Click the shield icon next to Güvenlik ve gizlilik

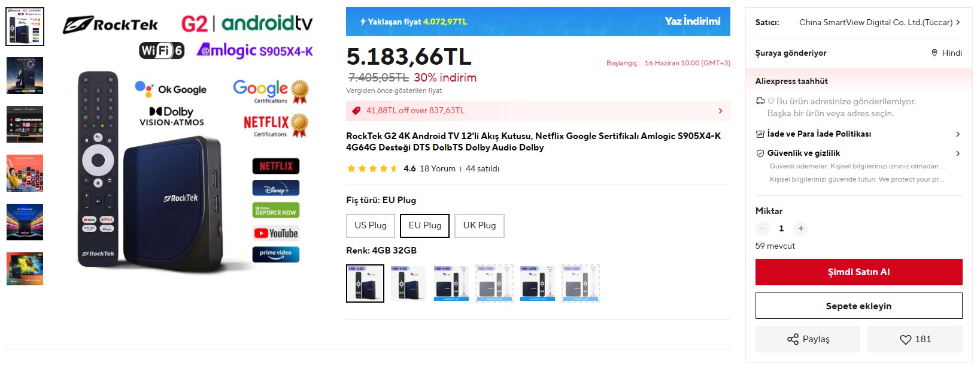click(x=760, y=153)
